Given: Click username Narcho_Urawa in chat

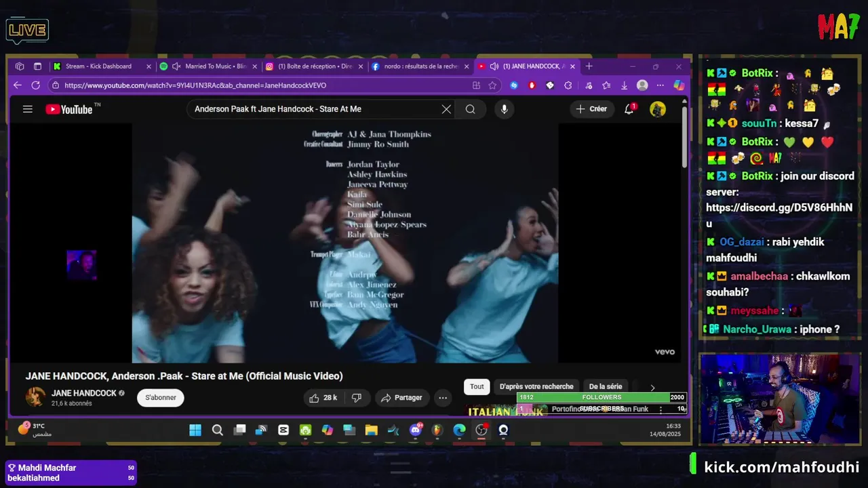Looking at the screenshot, I should click(x=757, y=329).
